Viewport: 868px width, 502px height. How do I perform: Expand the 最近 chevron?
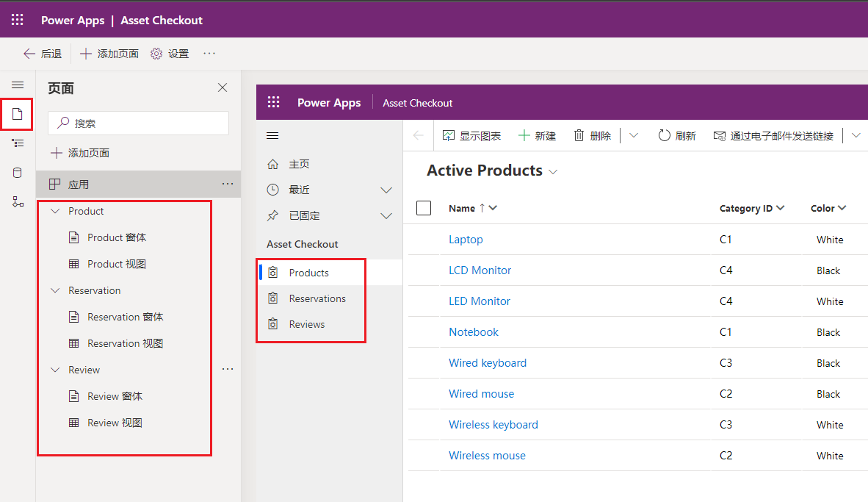(x=386, y=190)
